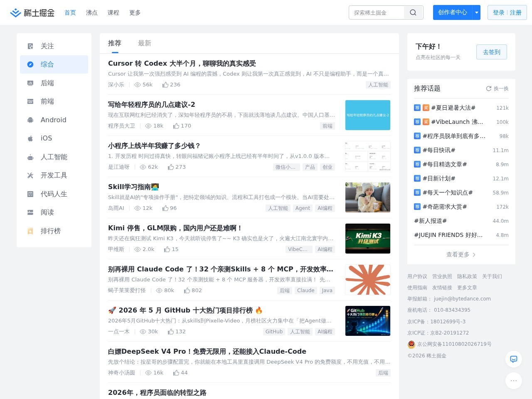Open thumbnail of 写给年轻程序员的几点建议-2

click(x=368, y=115)
